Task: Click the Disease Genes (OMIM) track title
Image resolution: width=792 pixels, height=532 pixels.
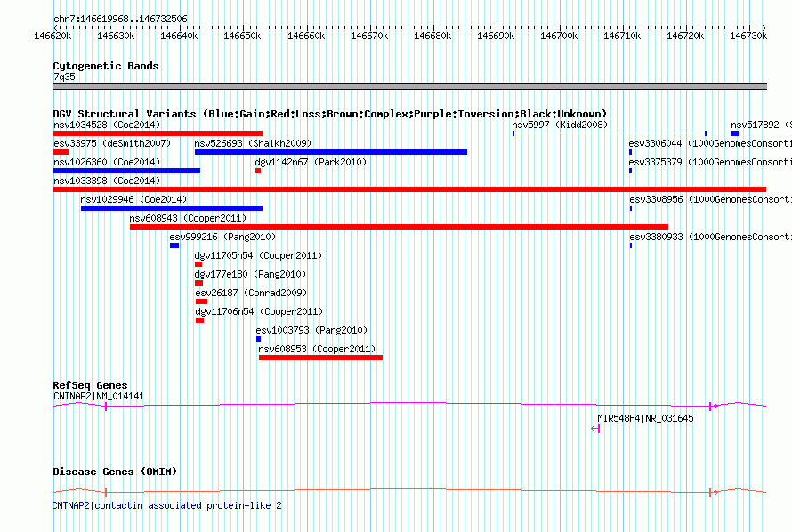Action: (x=115, y=472)
